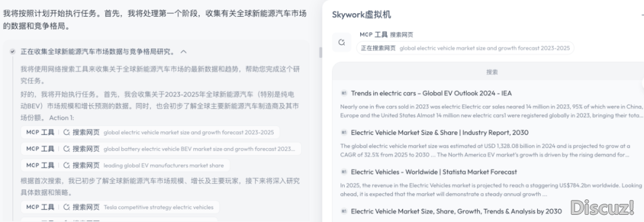The height and width of the screenshot is (222, 644).
Task: Click paragraph starting '根据首次搜索，我已初步了解'
Action: click(160, 186)
